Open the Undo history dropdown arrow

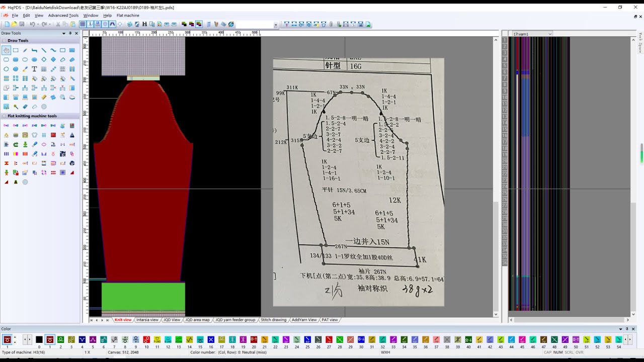(x=38, y=24)
